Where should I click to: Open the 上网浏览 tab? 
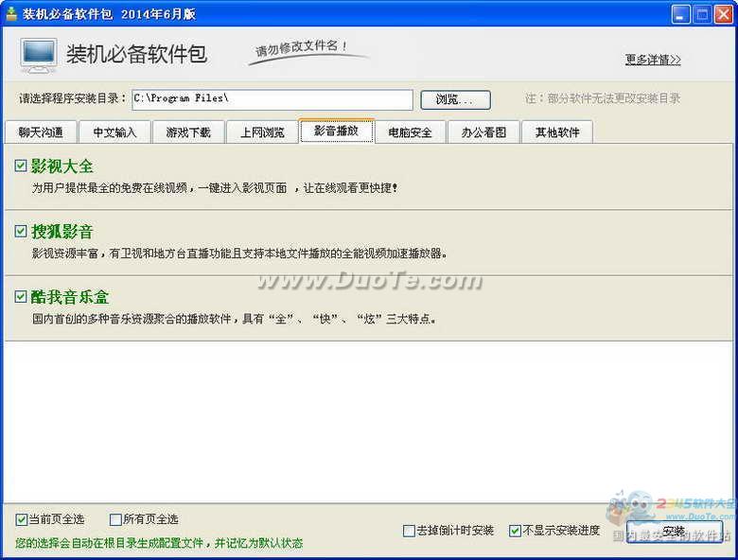click(262, 132)
